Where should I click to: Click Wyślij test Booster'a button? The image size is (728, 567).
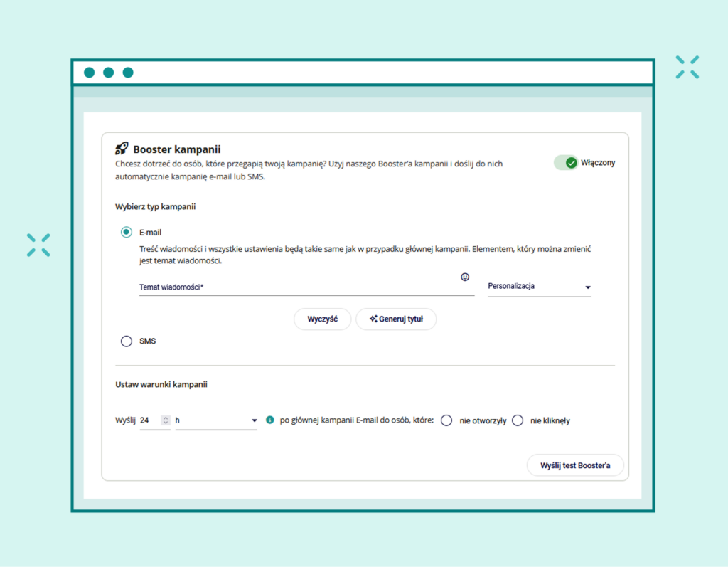point(575,465)
